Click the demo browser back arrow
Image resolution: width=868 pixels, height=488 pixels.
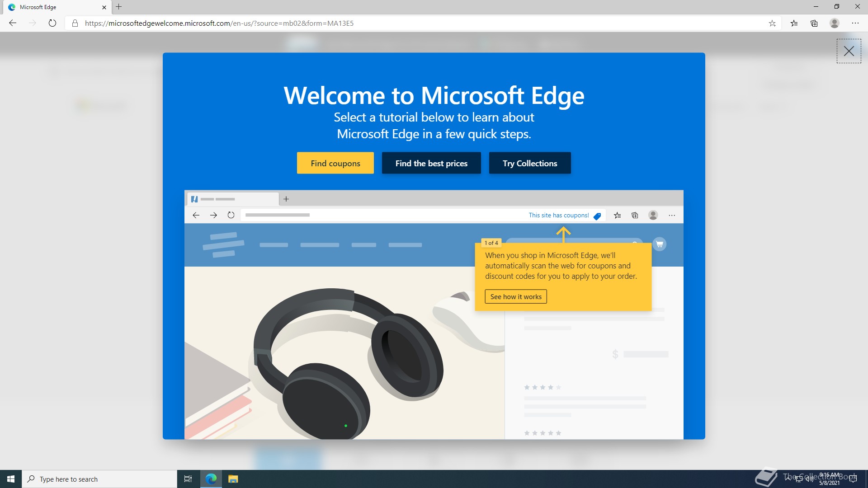tap(196, 215)
